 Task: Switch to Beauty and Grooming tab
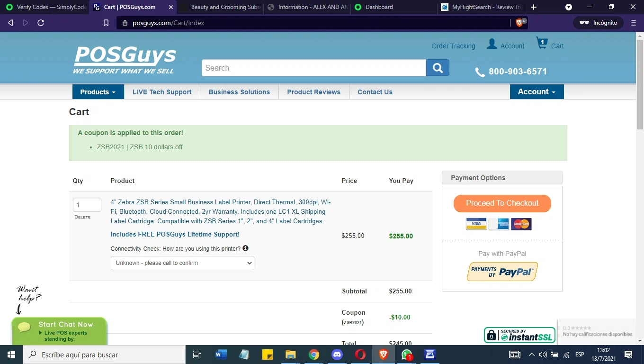click(x=220, y=7)
